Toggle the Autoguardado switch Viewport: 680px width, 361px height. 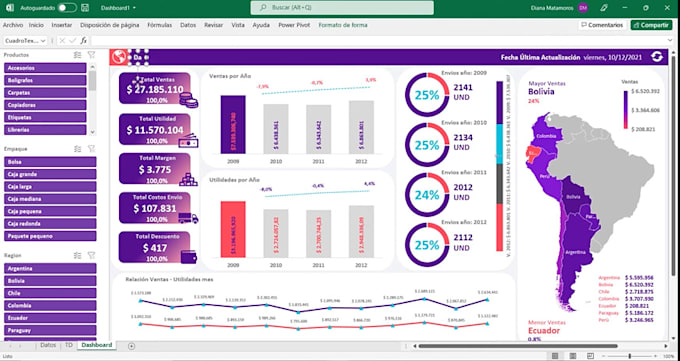click(x=67, y=8)
